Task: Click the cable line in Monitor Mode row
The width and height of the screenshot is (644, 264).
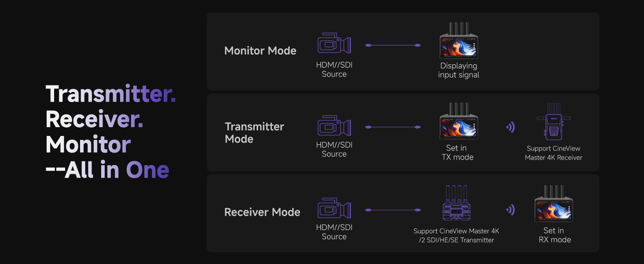Action: click(x=393, y=45)
